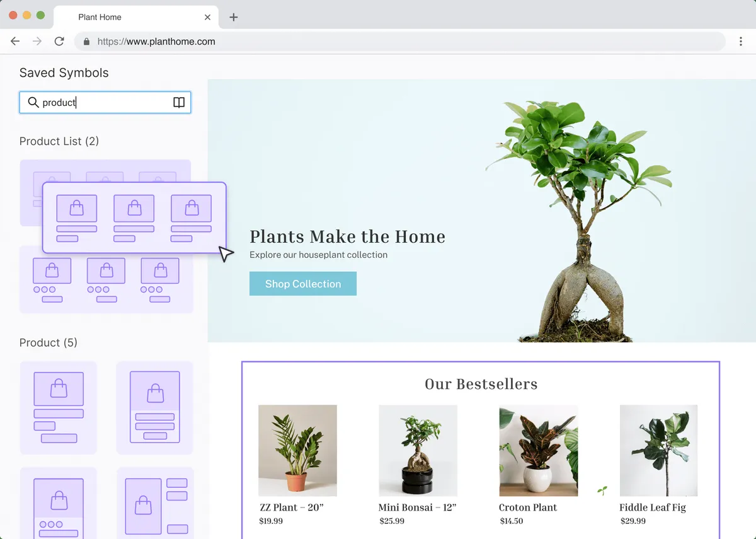Select the highlighted product list symbol card
This screenshot has height=539, width=756.
134,217
